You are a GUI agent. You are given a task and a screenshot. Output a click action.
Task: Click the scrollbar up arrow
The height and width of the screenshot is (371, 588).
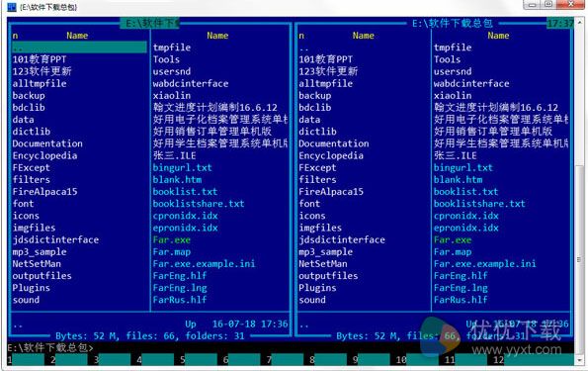point(579,22)
